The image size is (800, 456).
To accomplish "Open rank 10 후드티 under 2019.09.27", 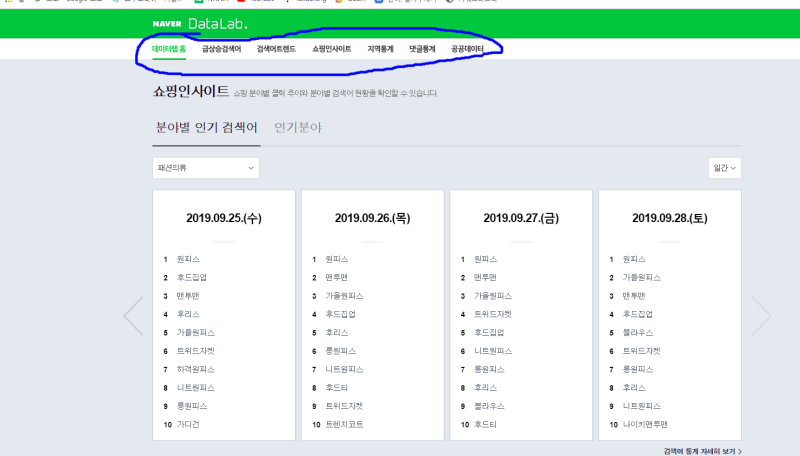I will 485,424.
